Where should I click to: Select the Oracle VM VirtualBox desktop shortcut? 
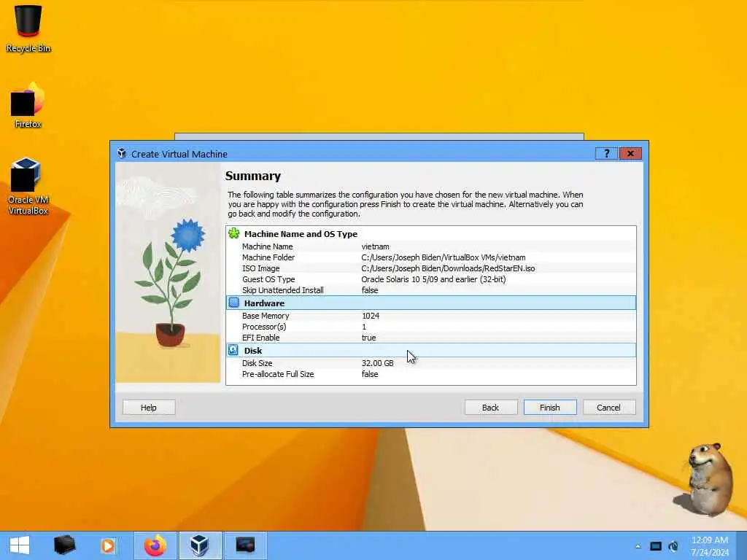pyautogui.click(x=28, y=187)
